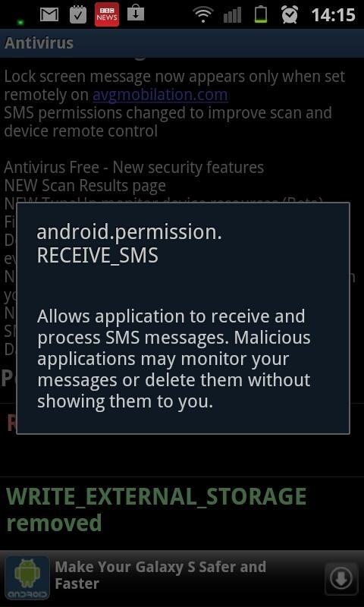This screenshot has height=607, width=364.
Task: Tap the Antivirus Free - New security features line
Action: [x=133, y=168]
